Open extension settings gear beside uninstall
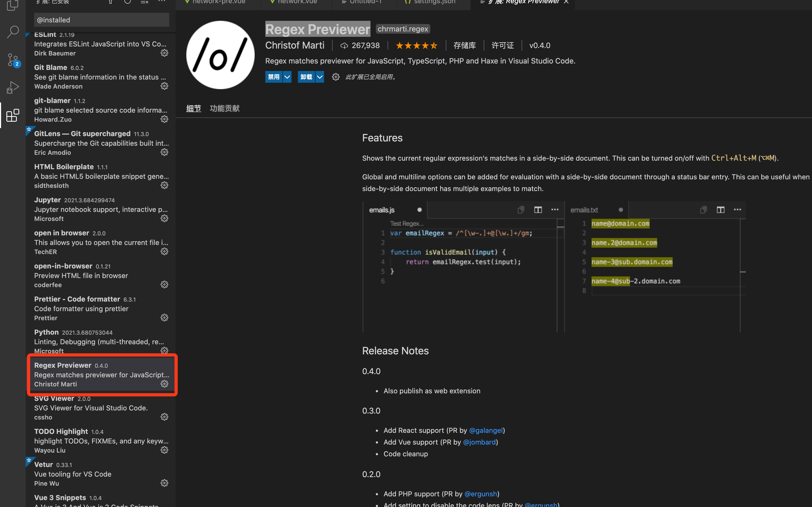This screenshot has width=812, height=507. tap(336, 77)
